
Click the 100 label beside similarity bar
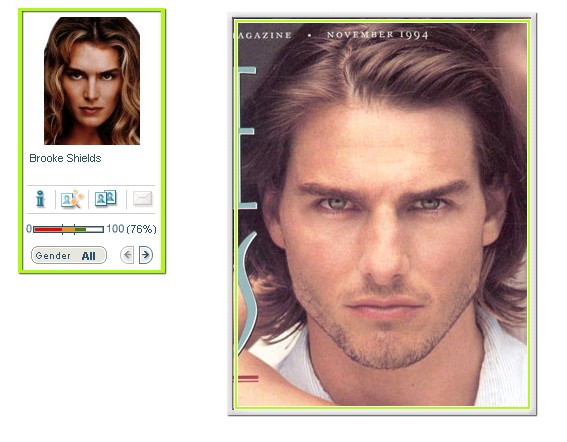(115, 229)
